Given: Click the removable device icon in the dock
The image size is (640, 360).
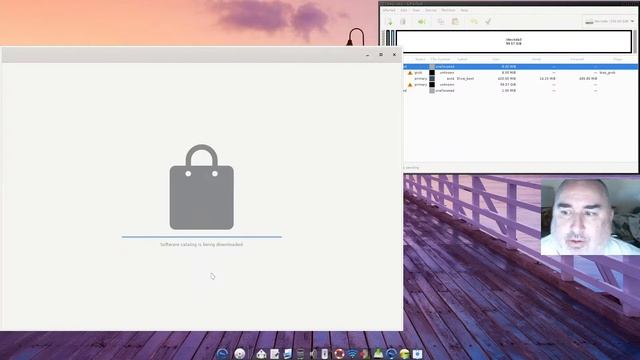Looking at the screenshot, I should pyautogui.click(x=325, y=354).
